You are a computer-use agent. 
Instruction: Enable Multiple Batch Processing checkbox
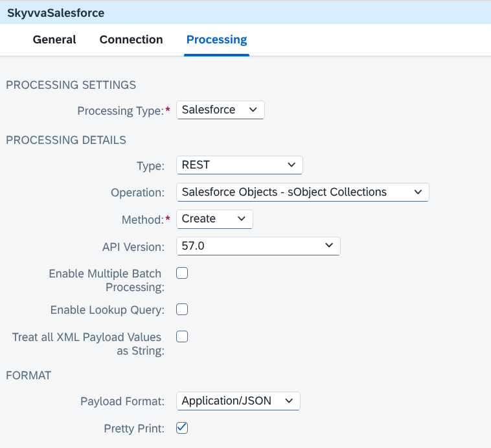click(x=182, y=273)
